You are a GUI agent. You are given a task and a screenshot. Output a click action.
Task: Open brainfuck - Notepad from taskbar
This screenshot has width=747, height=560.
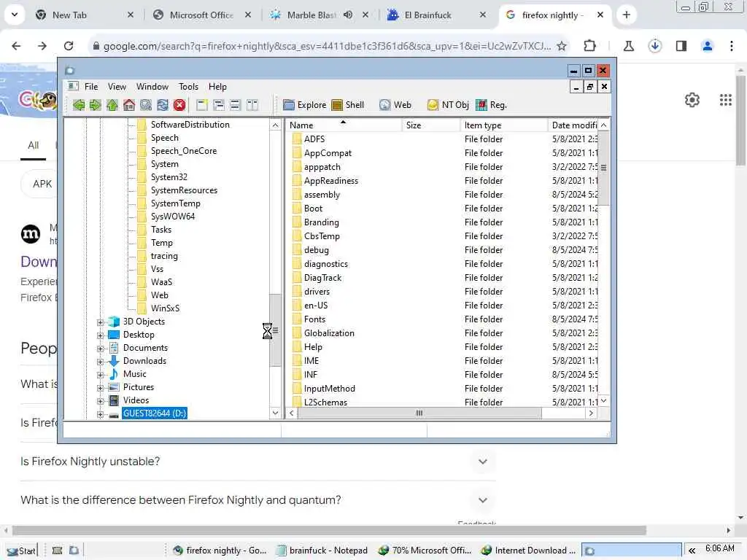tap(322, 551)
